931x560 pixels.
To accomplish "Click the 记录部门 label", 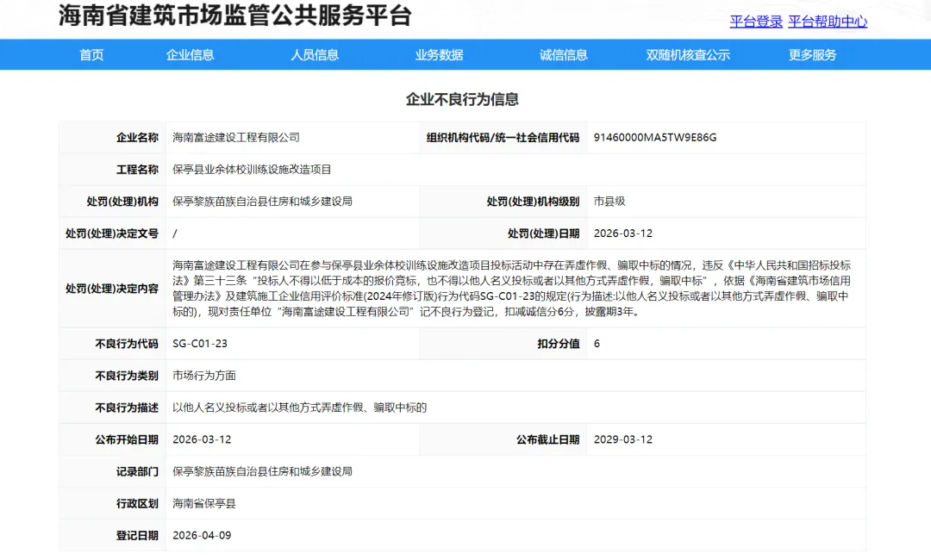I will [x=137, y=471].
